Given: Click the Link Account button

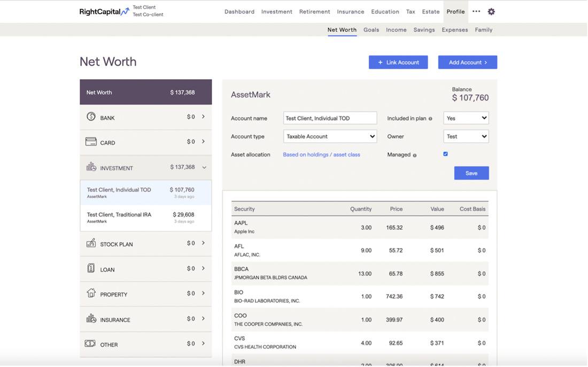Looking at the screenshot, I should (398, 63).
